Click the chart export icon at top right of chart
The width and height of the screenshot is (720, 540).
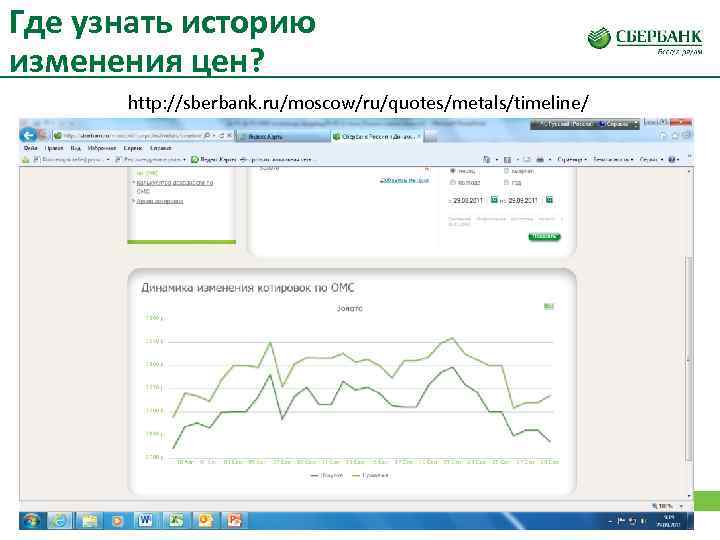(x=549, y=306)
